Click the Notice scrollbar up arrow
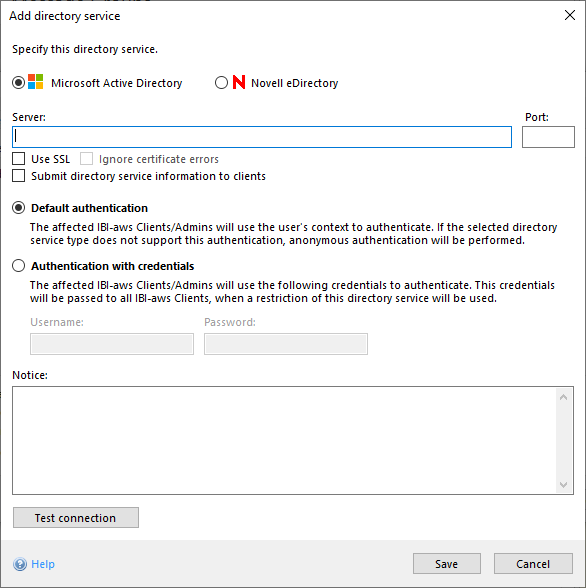 (x=563, y=397)
